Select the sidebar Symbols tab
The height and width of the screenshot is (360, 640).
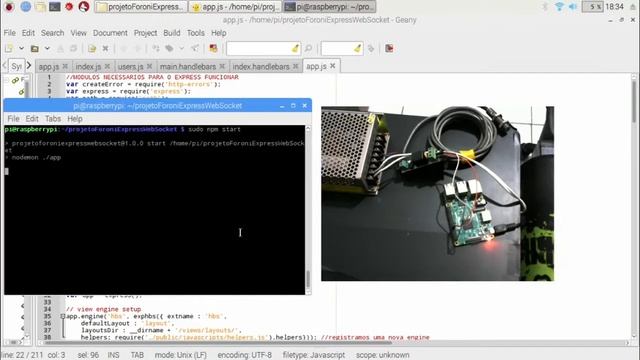pos(16,66)
